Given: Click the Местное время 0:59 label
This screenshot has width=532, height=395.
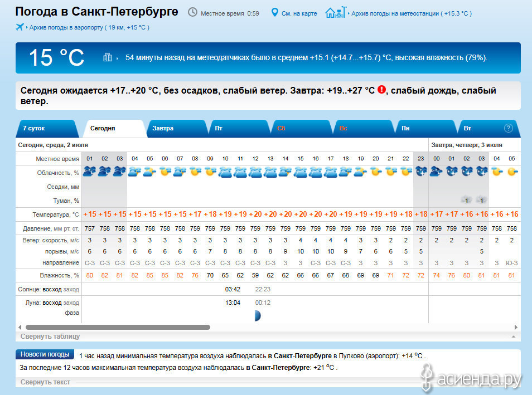Looking at the screenshot, I should [x=230, y=13].
